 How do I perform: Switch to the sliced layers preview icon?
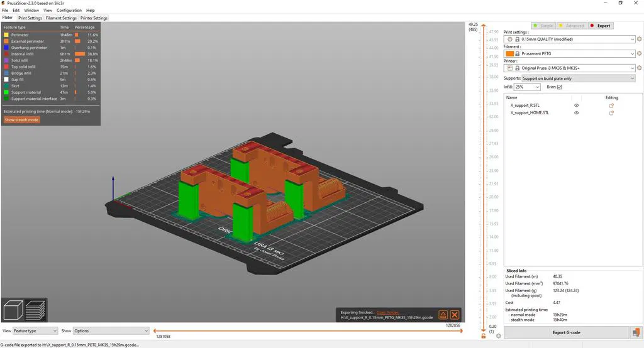35,310
